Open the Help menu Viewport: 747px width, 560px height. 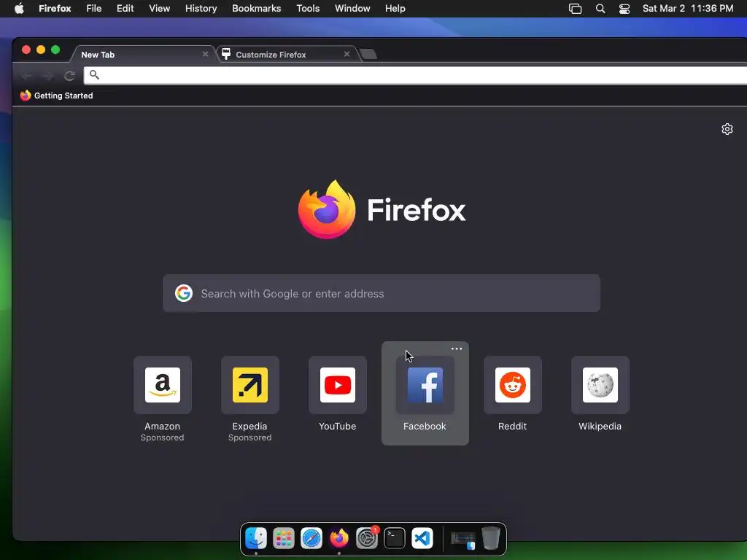coord(395,9)
